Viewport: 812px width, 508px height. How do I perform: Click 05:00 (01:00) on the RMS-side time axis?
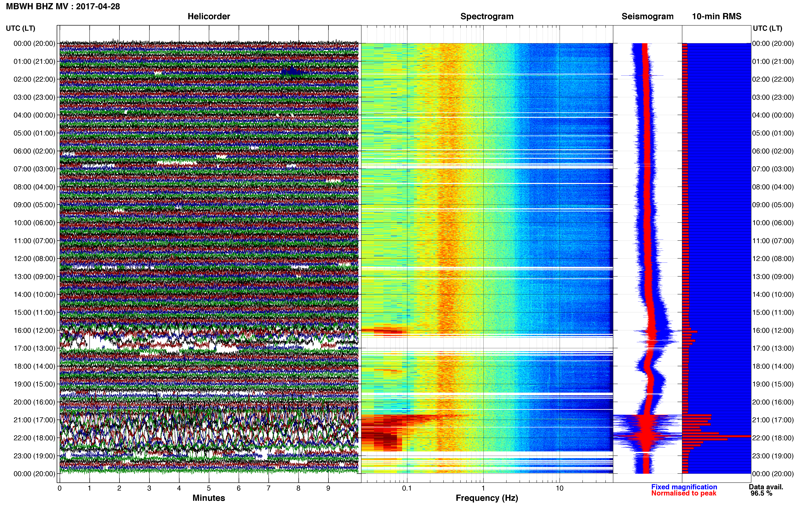click(x=773, y=133)
